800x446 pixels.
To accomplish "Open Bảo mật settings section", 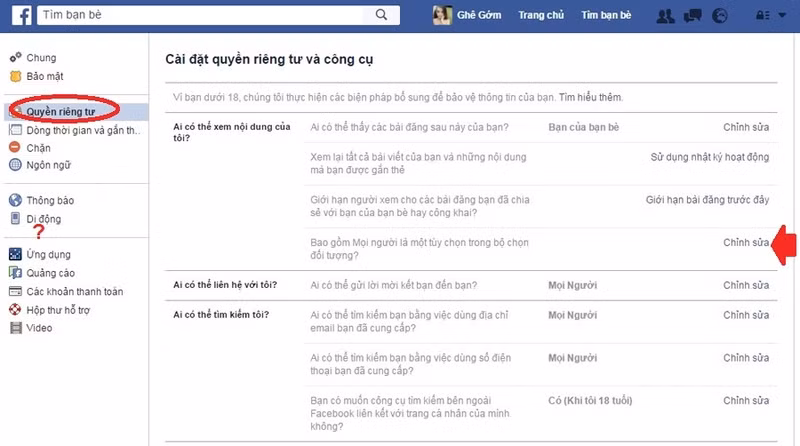I will [x=45, y=76].
